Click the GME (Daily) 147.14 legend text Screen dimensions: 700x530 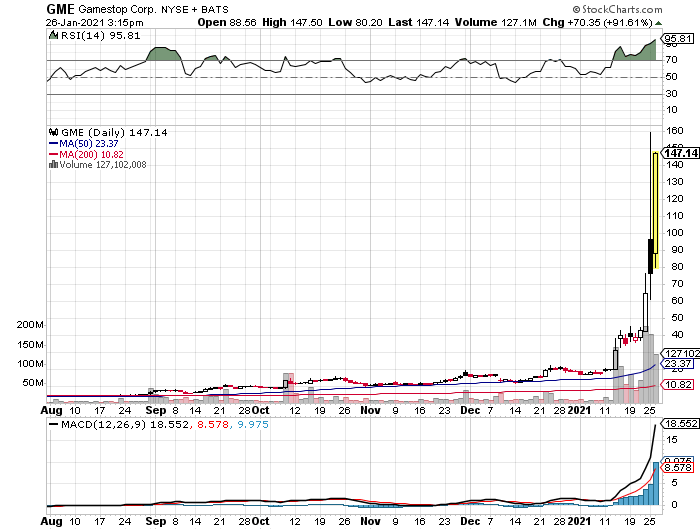(114, 133)
